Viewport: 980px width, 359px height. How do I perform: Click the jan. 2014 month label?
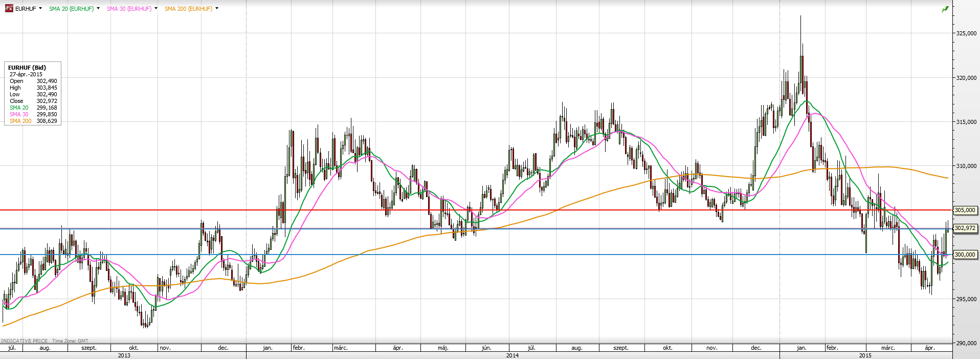click(268, 348)
